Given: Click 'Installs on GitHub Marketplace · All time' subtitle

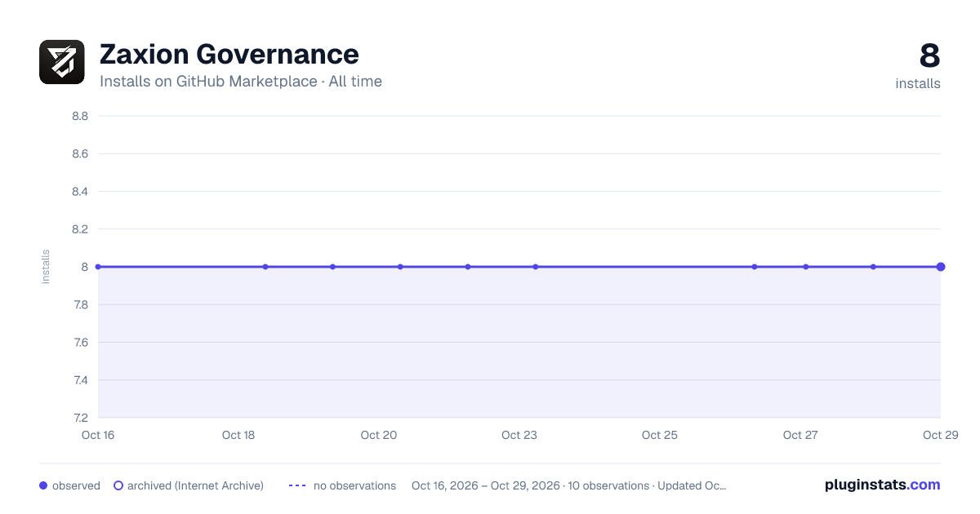Looking at the screenshot, I should (x=241, y=82).
